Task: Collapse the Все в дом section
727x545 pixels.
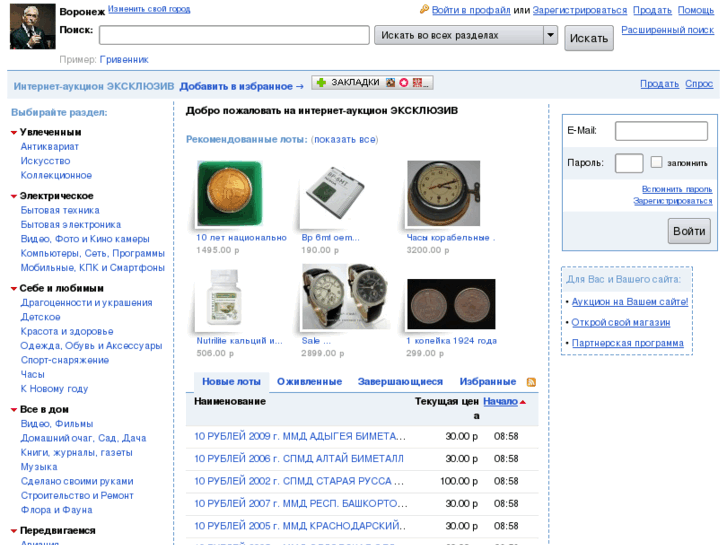Action: [x=14, y=410]
